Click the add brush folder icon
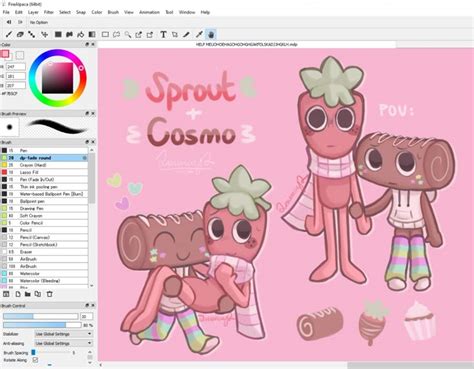474x369 pixels. (x=28, y=294)
